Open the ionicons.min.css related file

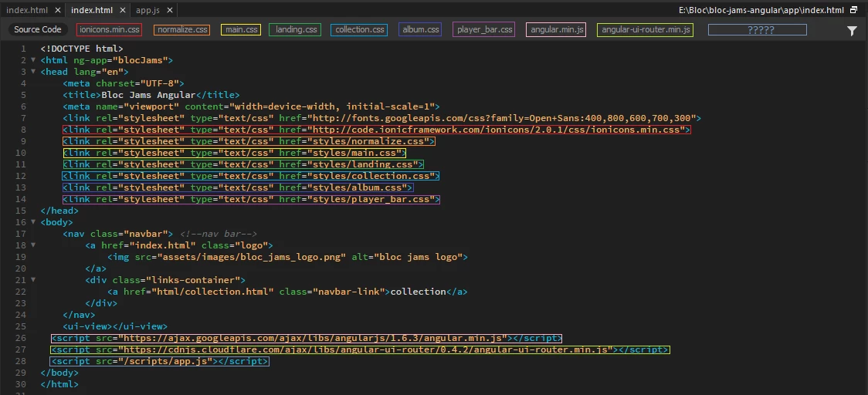[x=109, y=29]
